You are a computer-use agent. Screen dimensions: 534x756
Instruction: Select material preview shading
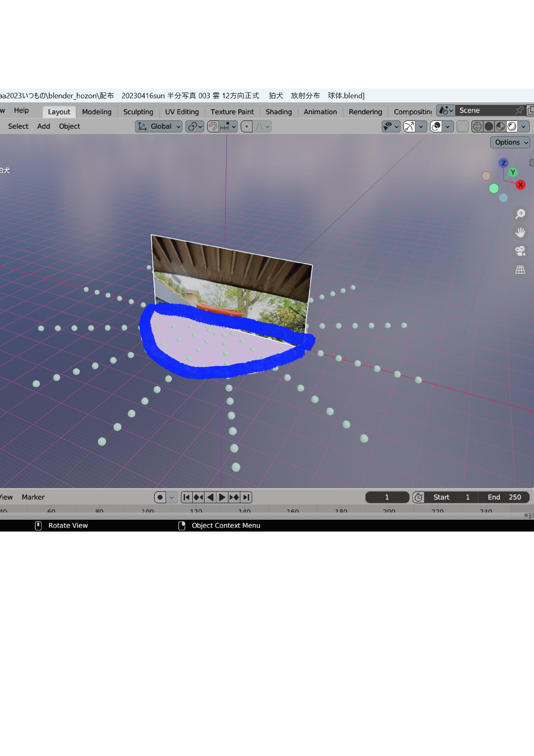pyautogui.click(x=500, y=127)
